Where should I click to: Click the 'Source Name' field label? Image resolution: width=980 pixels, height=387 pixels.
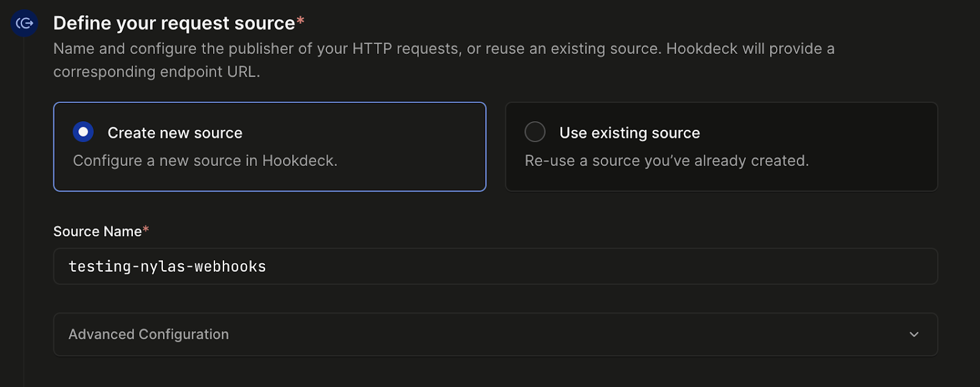coord(101,231)
